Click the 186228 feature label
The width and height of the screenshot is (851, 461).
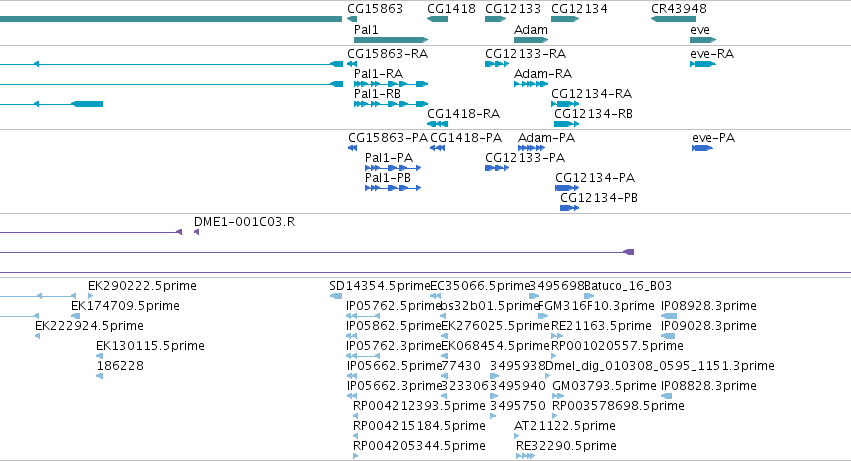pyautogui.click(x=120, y=366)
